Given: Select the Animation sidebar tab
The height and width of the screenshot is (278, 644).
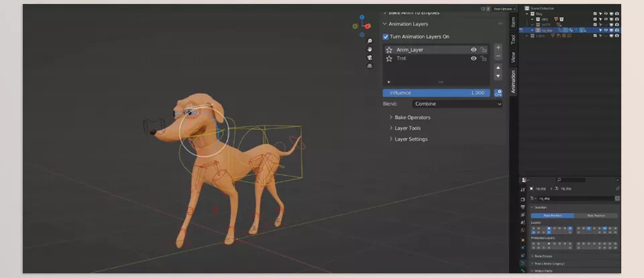Looking at the screenshot, I should (x=513, y=81).
